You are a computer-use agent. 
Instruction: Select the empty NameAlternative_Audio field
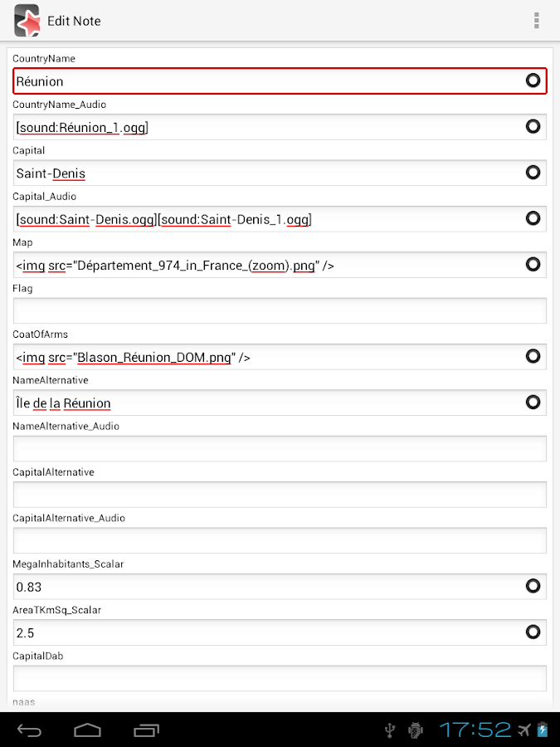280,448
